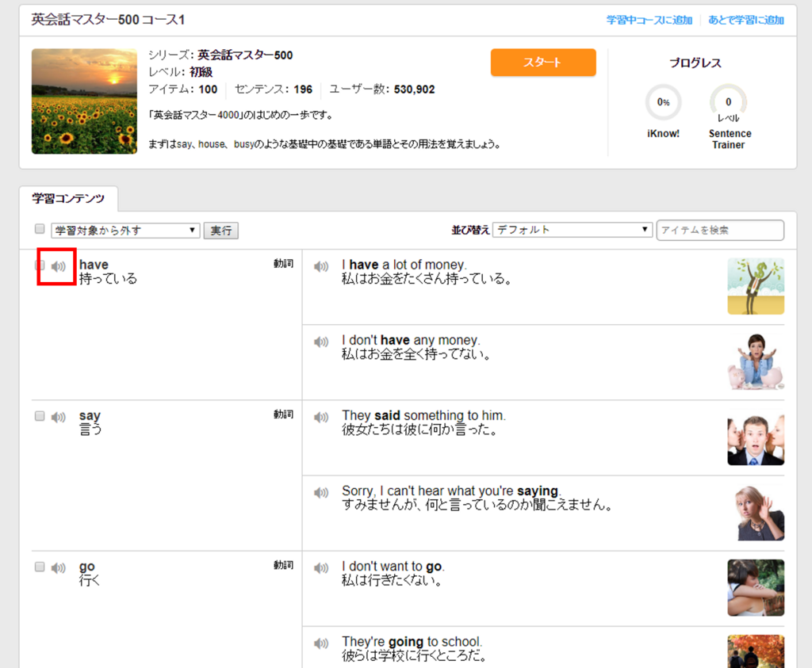Open the 学習対象から外す dropdown
This screenshot has height=668, width=812.
tap(125, 231)
